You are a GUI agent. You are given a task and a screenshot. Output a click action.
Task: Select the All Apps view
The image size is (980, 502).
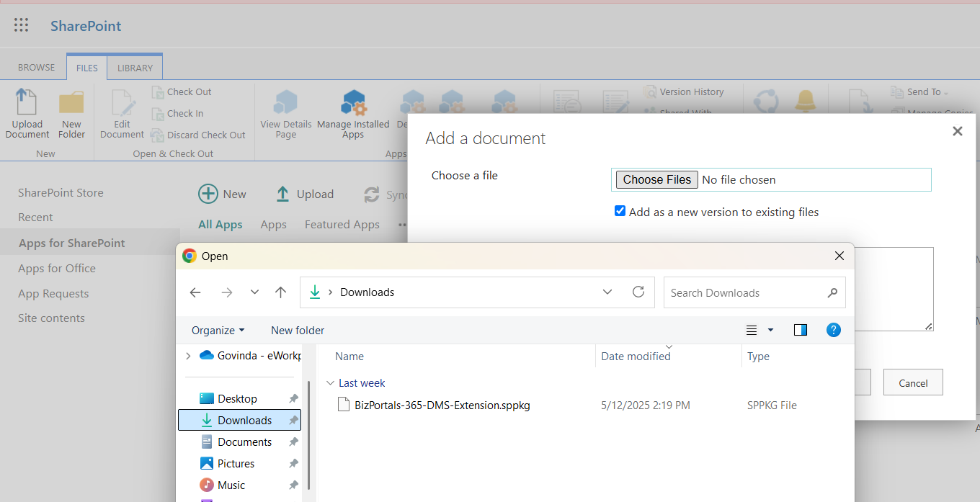(x=220, y=225)
